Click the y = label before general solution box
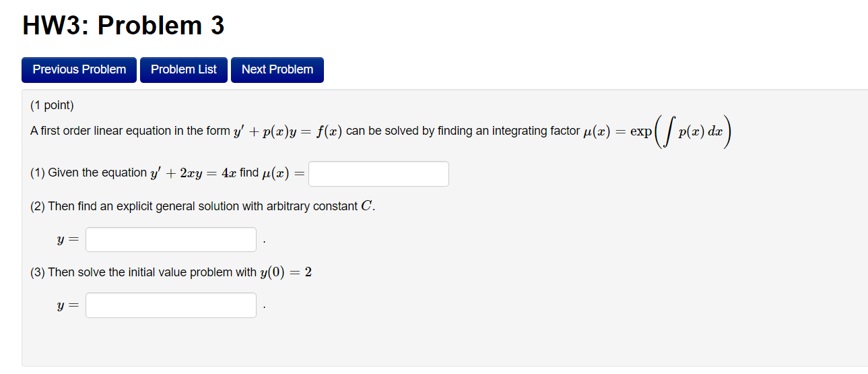Screen dimensions: 868x374 click(68, 241)
